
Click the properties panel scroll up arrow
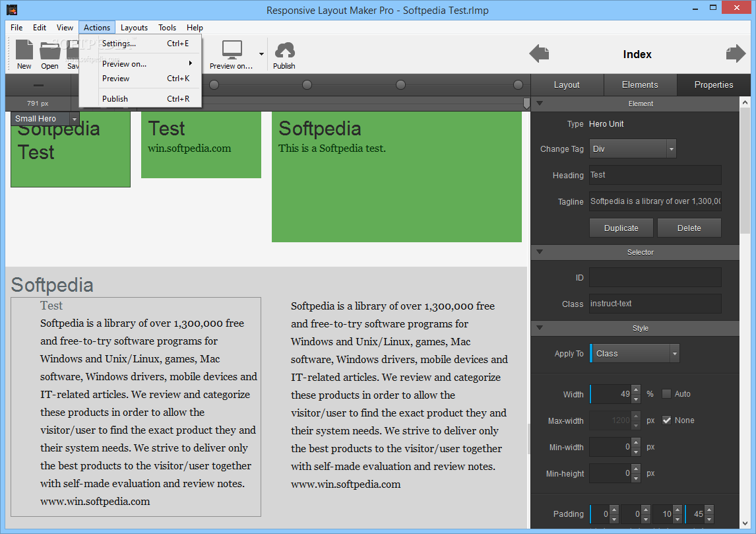tap(745, 102)
